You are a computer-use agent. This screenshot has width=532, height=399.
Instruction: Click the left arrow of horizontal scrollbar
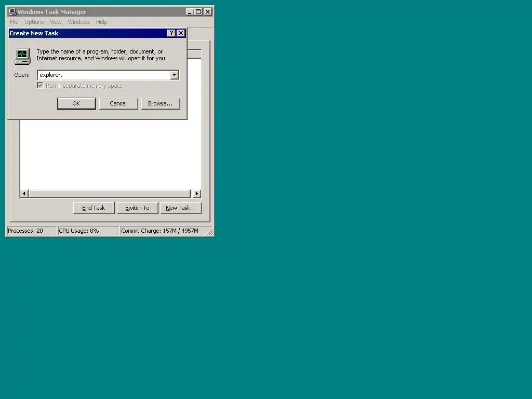(24, 193)
